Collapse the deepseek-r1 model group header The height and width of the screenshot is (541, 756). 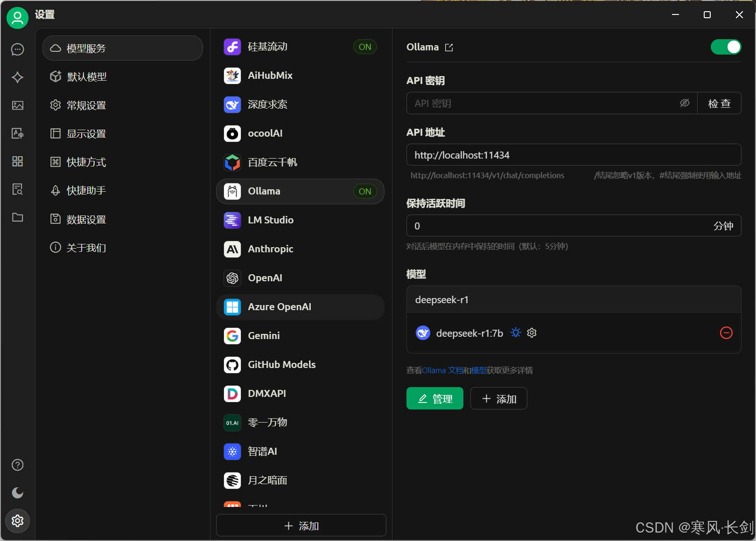pyautogui.click(x=574, y=299)
